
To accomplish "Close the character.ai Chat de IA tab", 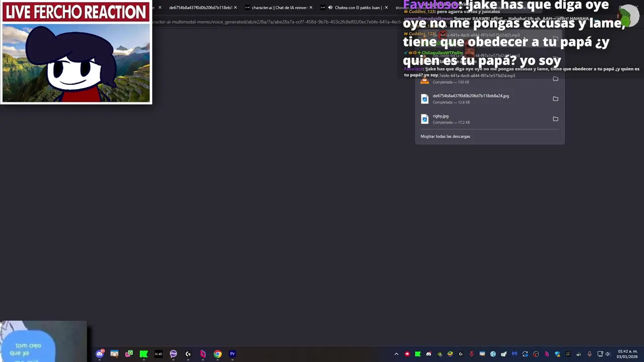I will 311,8.
